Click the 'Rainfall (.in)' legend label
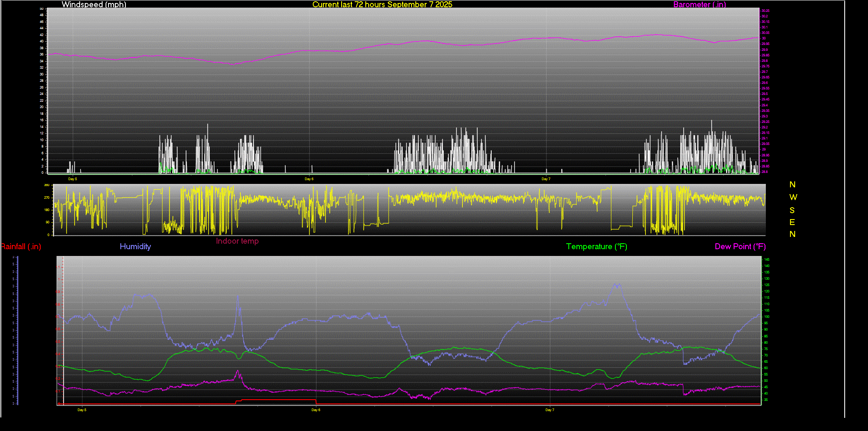 [21, 246]
